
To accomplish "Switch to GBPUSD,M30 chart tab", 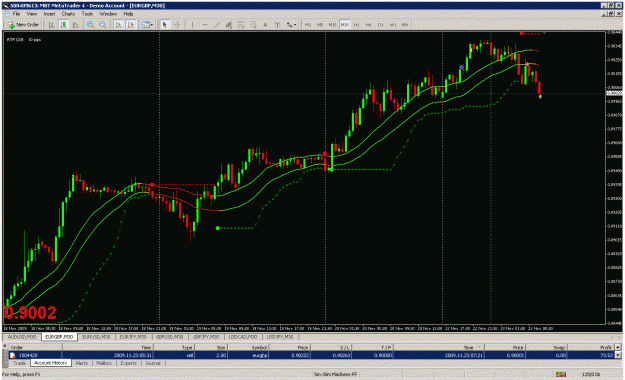I will tap(170, 337).
